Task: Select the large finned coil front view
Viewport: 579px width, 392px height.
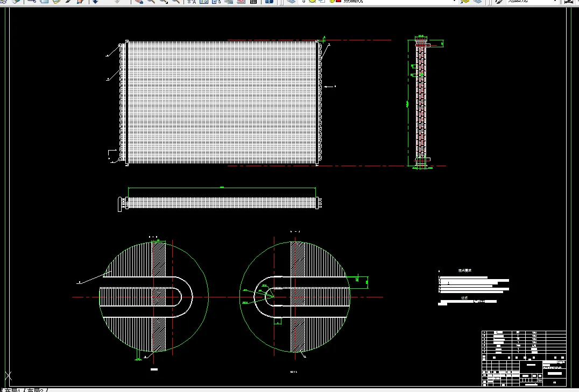Action: (x=221, y=103)
